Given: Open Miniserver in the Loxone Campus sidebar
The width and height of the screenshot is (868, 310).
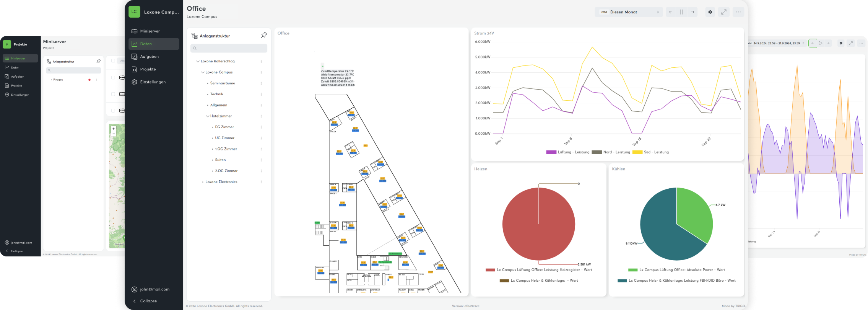Looking at the screenshot, I should (x=154, y=31).
